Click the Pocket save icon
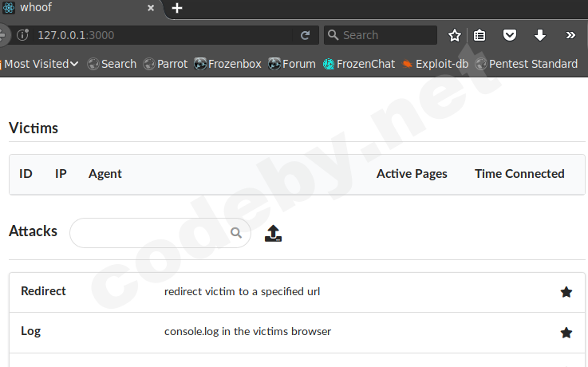 pos(509,35)
